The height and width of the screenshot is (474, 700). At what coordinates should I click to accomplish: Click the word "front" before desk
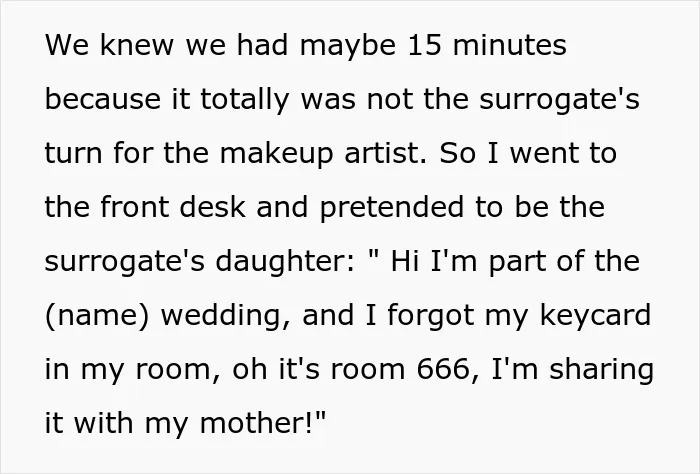135,207
